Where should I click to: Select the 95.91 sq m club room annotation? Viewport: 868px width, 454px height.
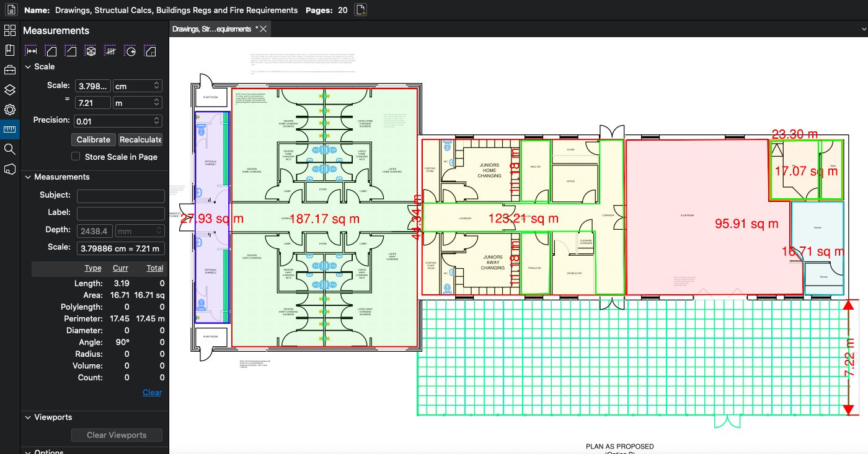click(x=746, y=224)
